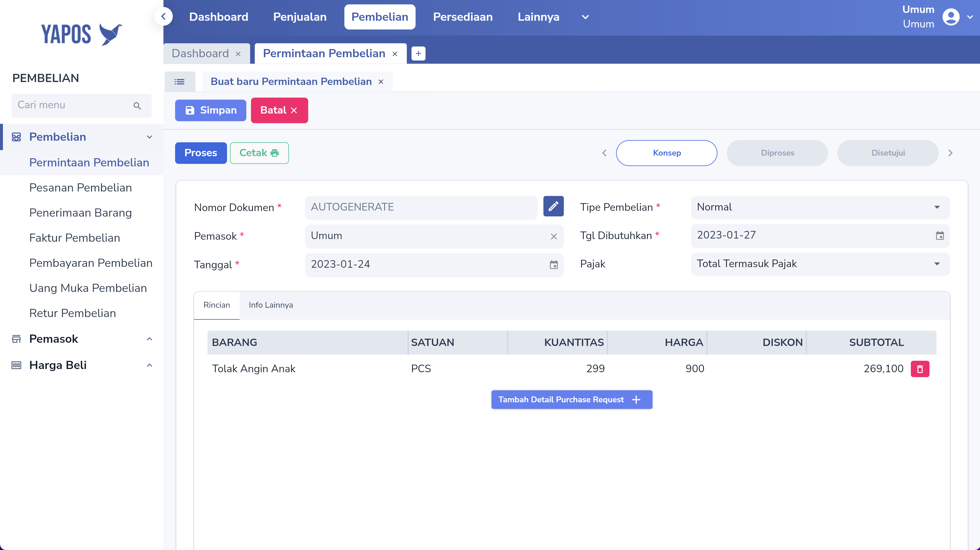Image resolution: width=980 pixels, height=550 pixels.
Task: Click the pencil edit icon for Nomor Dokumen
Action: 553,206
